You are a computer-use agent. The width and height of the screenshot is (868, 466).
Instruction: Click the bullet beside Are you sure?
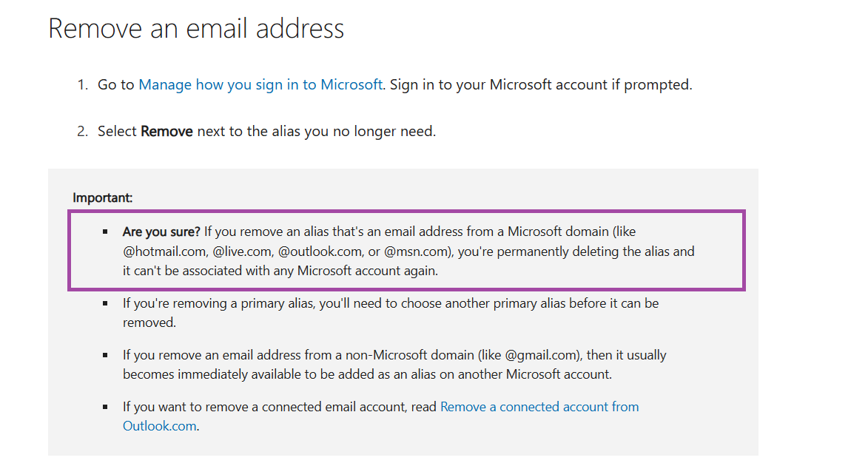tap(106, 232)
